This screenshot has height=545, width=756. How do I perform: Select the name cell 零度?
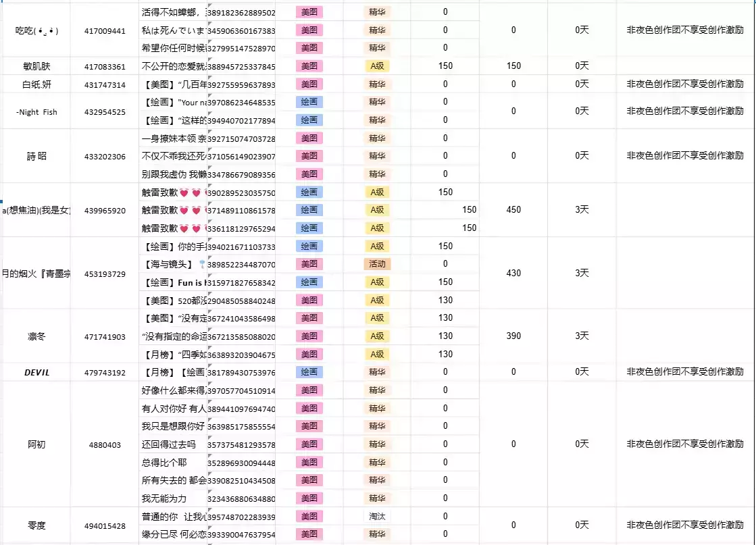[x=36, y=525]
